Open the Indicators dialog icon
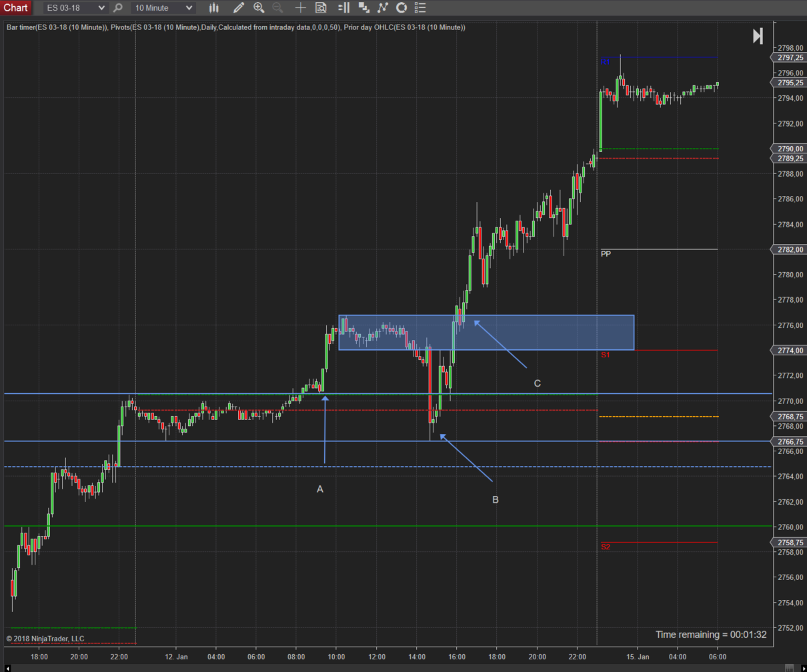Image resolution: width=807 pixels, height=672 pixels. (382, 8)
